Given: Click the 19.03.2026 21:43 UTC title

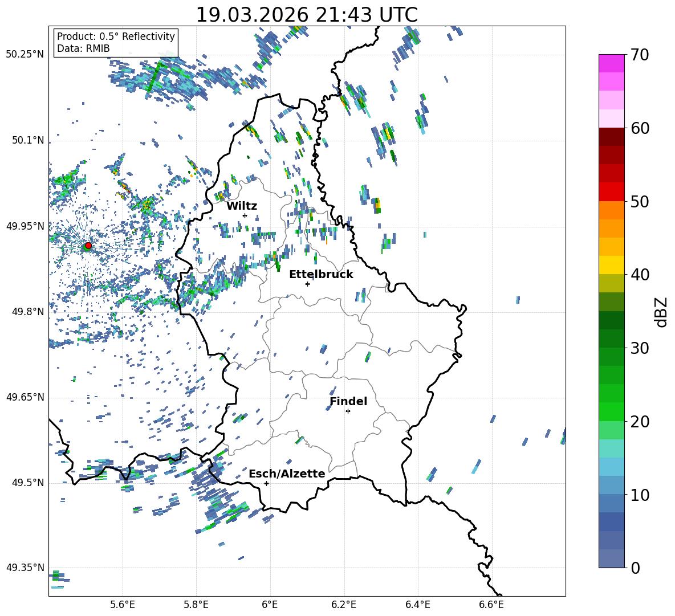Looking at the screenshot, I should pyautogui.click(x=307, y=15).
